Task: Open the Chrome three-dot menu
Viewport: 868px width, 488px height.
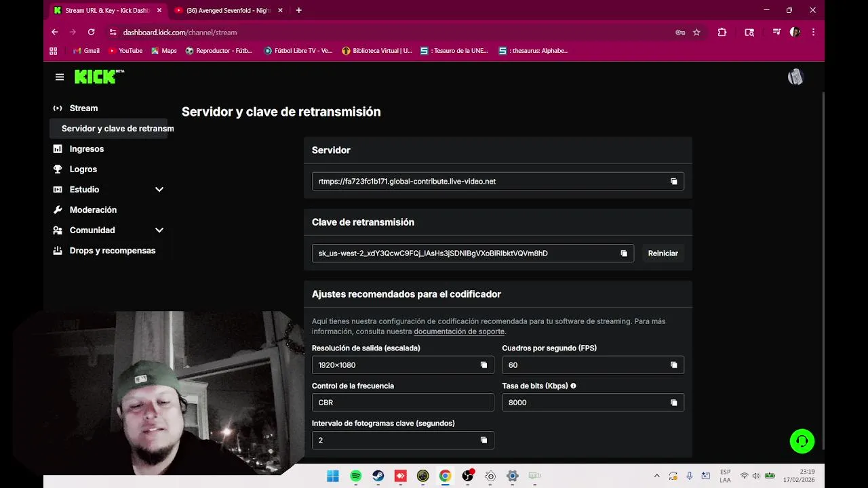Action: click(813, 32)
